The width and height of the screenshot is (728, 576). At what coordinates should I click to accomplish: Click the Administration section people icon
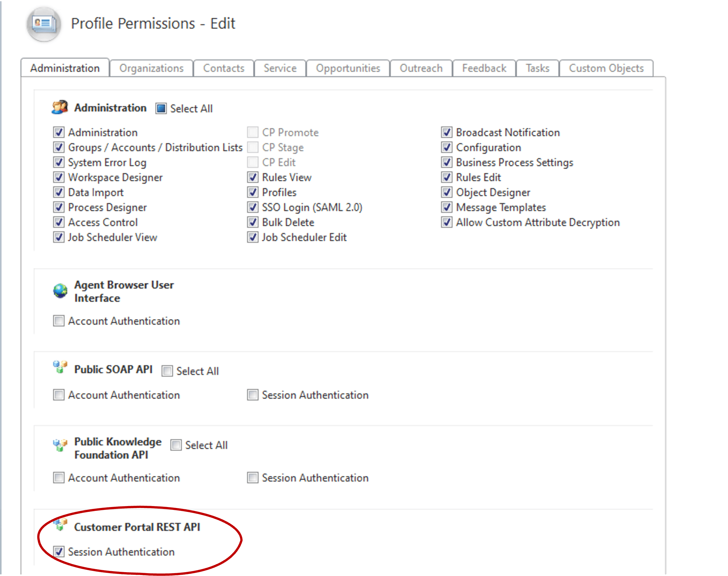tap(60, 108)
